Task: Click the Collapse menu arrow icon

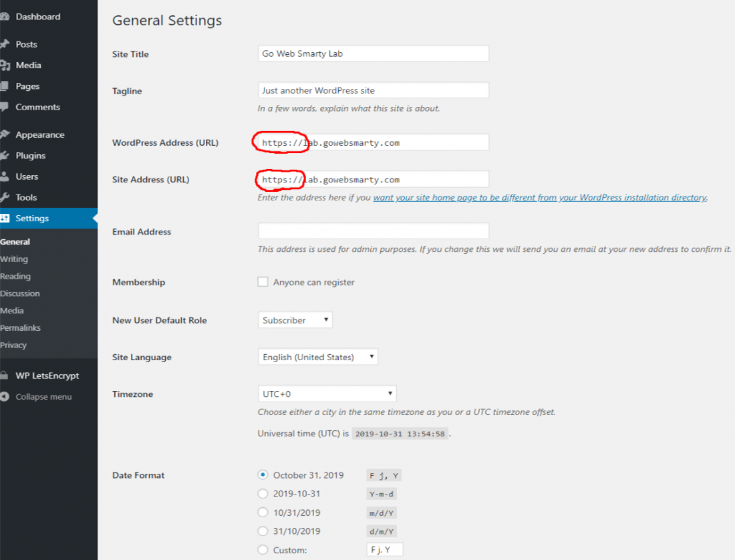Action: 4,396
